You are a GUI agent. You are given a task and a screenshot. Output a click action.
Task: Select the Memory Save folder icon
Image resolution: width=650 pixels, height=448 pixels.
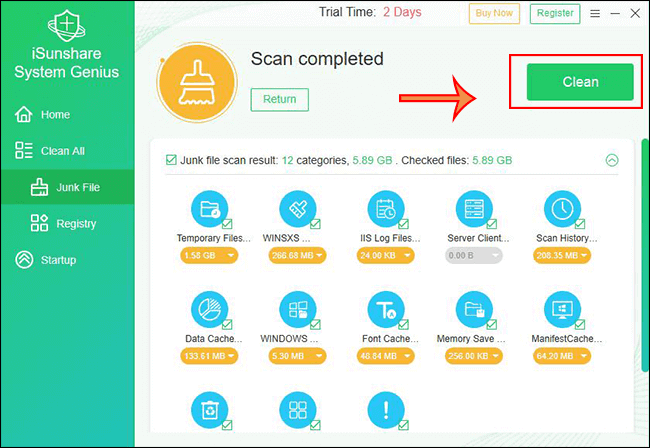[x=474, y=309]
